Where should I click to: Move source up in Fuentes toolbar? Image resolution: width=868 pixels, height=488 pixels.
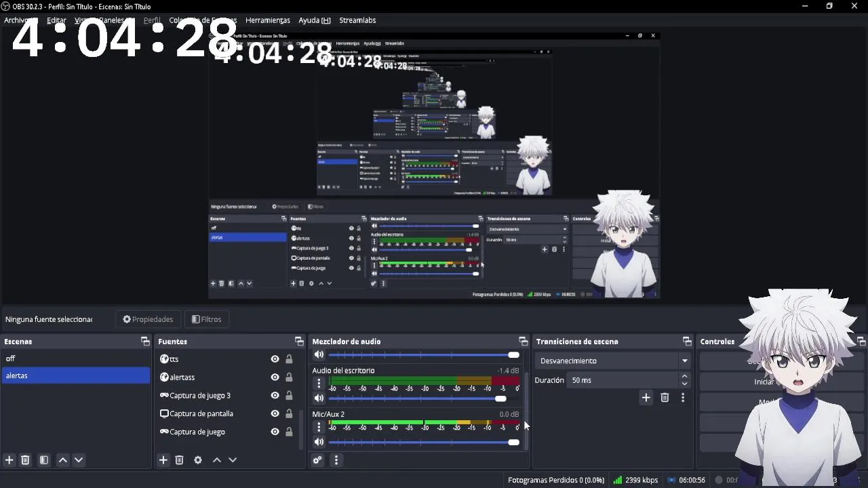click(x=217, y=460)
